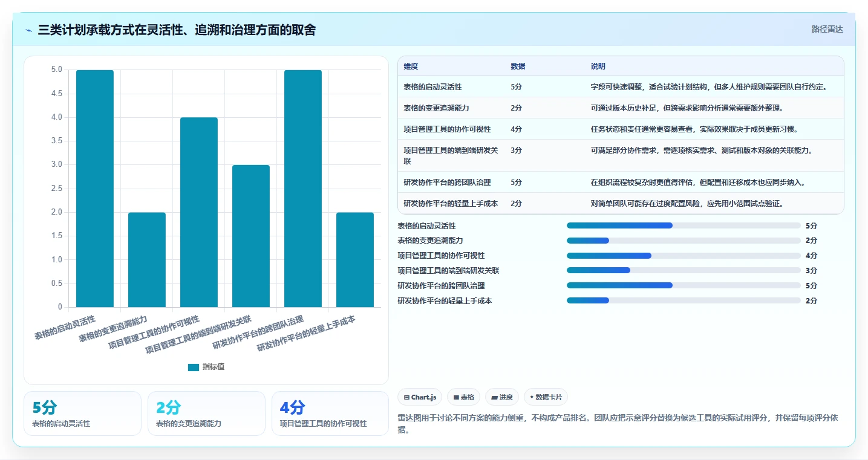Image resolution: width=868 pixels, height=460 pixels.
Task: Toggle the 指标值 legend label under the chart
Action: 214,367
